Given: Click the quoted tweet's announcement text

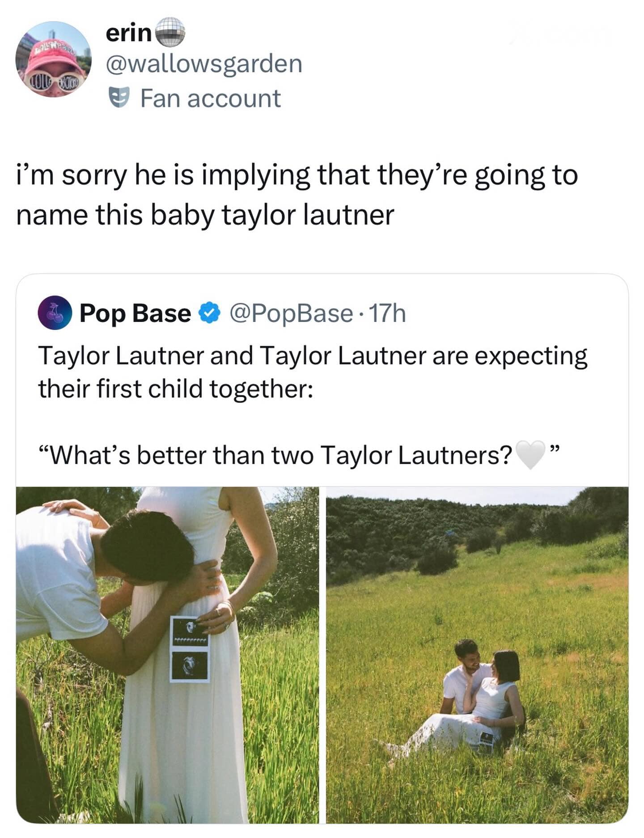Looking at the screenshot, I should click(313, 372).
